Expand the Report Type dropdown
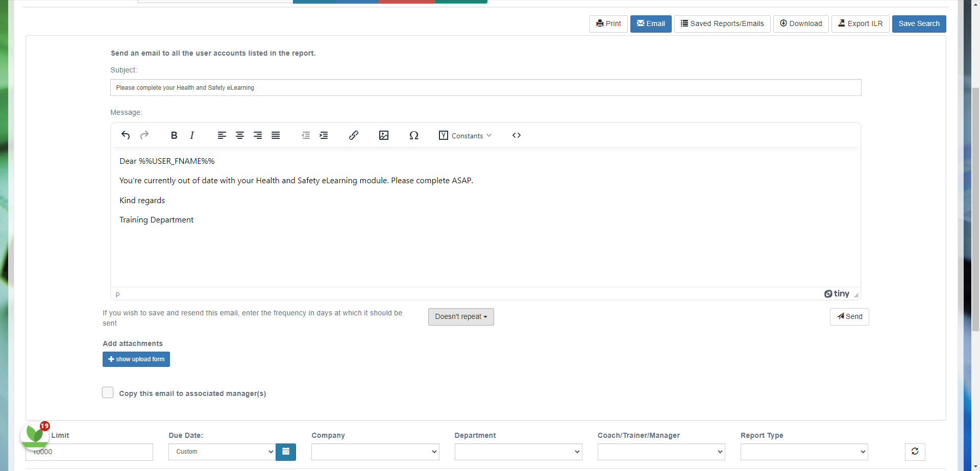Viewport: 980px width, 471px height. [x=804, y=452]
